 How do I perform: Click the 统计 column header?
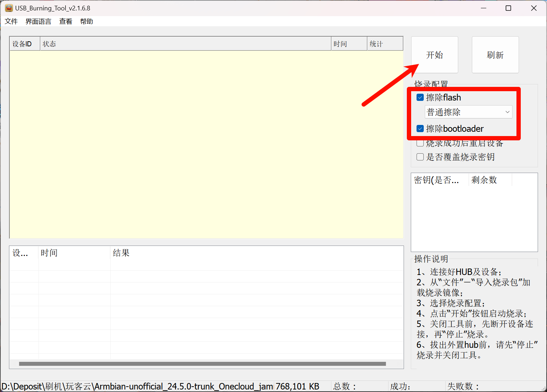point(385,44)
